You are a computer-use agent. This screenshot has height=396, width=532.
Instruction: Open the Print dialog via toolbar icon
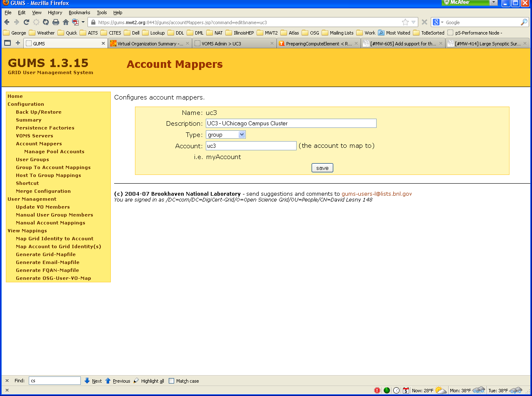[55, 22]
